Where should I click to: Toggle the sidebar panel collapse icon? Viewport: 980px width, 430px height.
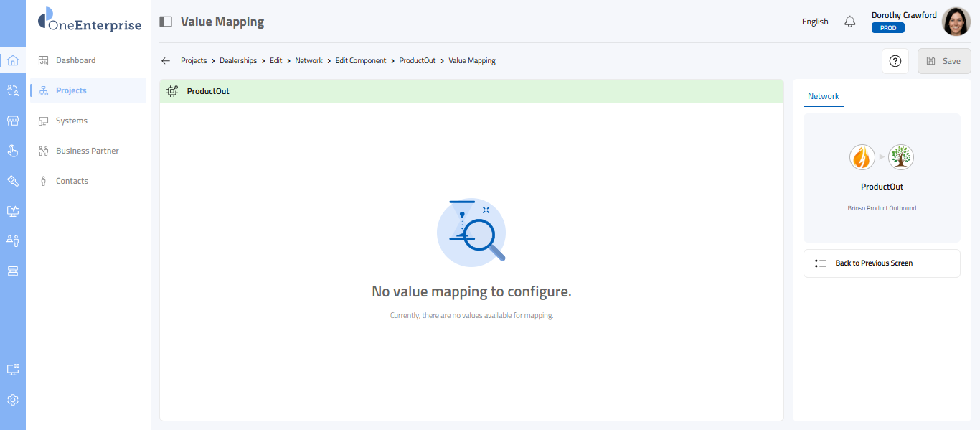coord(166,22)
